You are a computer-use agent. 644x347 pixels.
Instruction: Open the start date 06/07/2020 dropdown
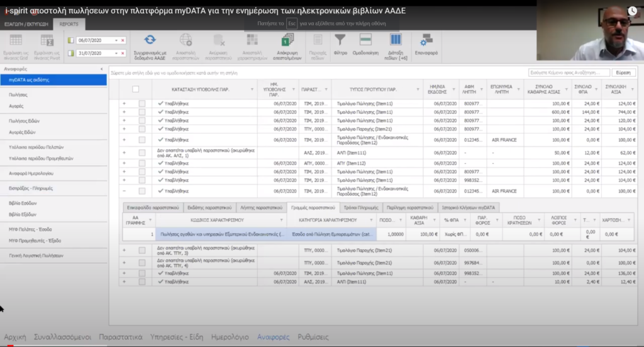point(116,40)
